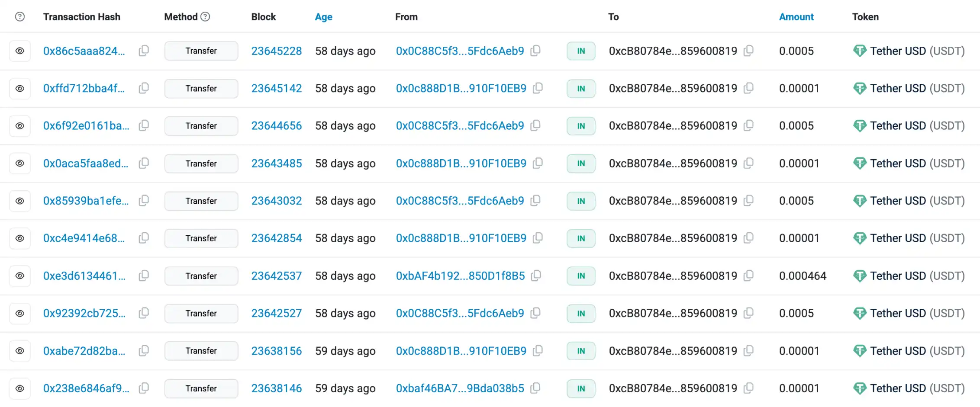The width and height of the screenshot is (980, 407).
Task: Open Tether USD token in block 23638156 row
Action: [917, 351]
